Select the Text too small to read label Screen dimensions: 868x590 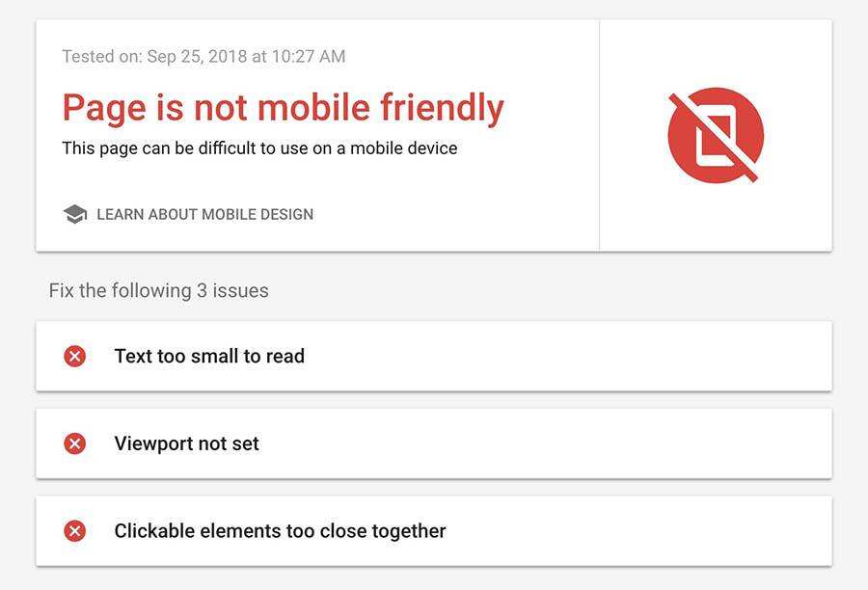(209, 357)
